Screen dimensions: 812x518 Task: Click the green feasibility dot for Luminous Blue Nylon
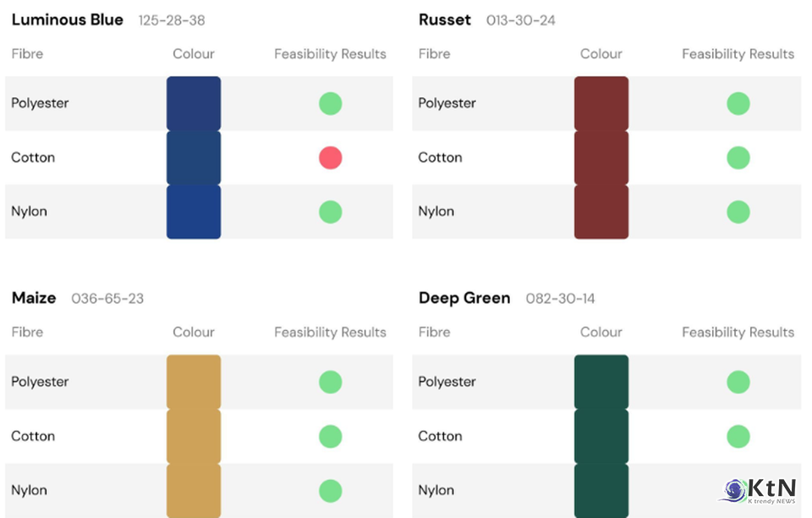pyautogui.click(x=330, y=212)
